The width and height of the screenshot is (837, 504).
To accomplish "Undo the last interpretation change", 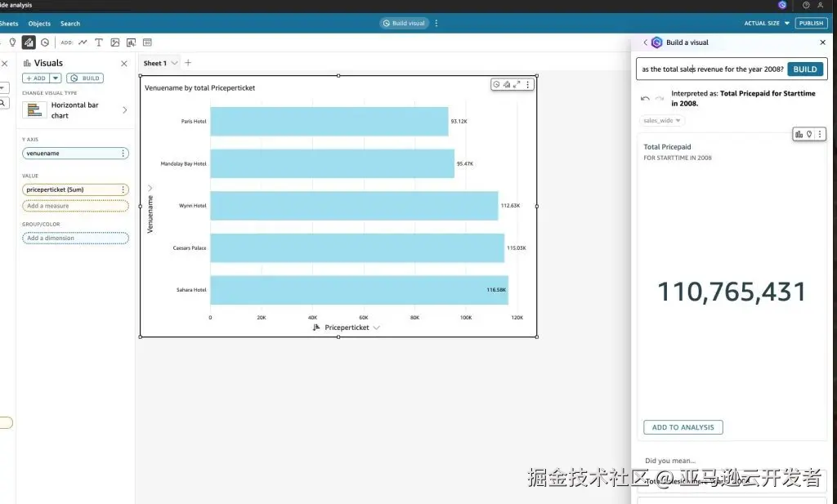I will 645,99.
